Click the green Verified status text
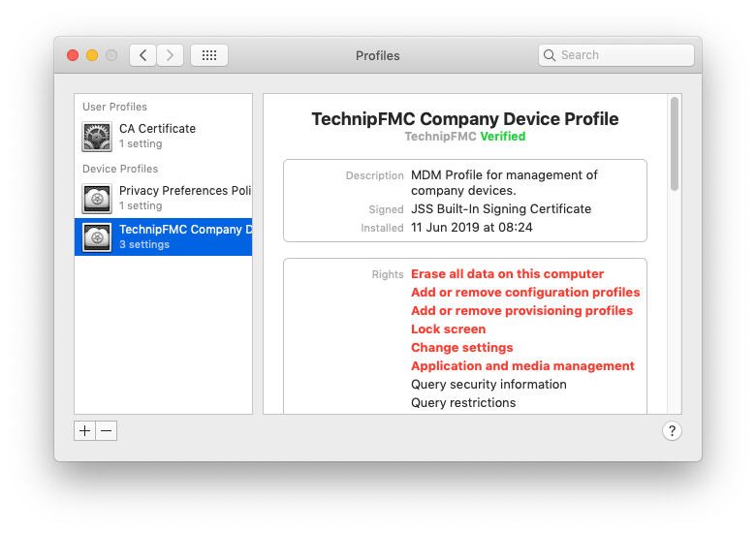Screen dimensions: 756x533 click(x=502, y=137)
